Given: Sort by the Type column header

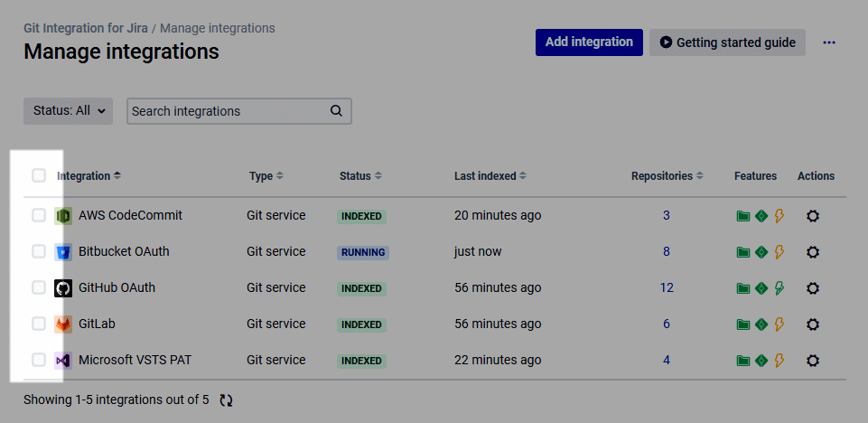Looking at the screenshot, I should pyautogui.click(x=266, y=176).
